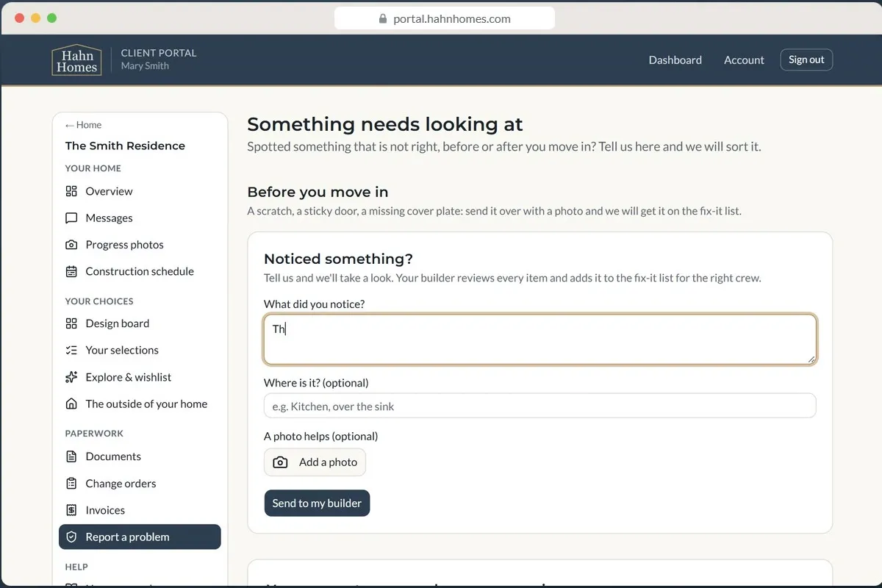
Task: Click the YOUR CHOICES section label
Action: click(99, 301)
